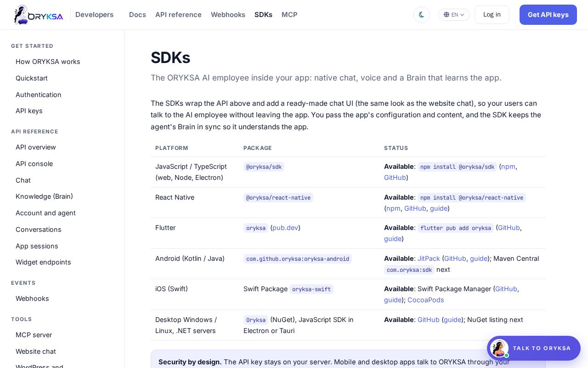The width and height of the screenshot is (588, 368).
Task: Click the globe icon in the language selector
Action: point(447,15)
